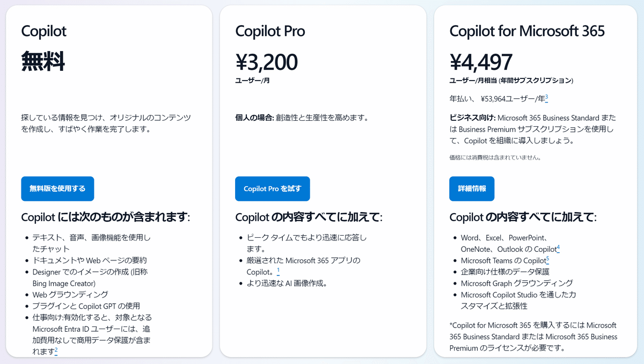Open footnote 4 after Outlook の Copilot
This screenshot has width=644, height=364.
[x=558, y=248]
